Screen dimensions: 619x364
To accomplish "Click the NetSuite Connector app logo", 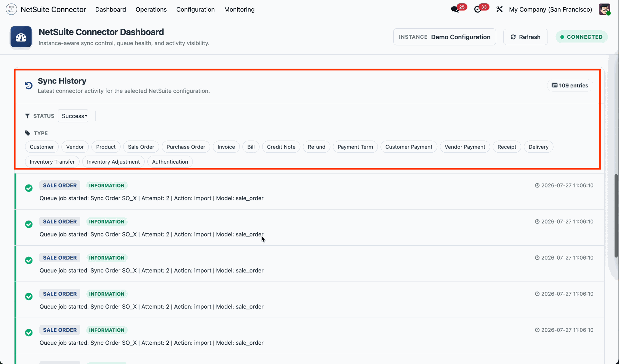I will (11, 9).
